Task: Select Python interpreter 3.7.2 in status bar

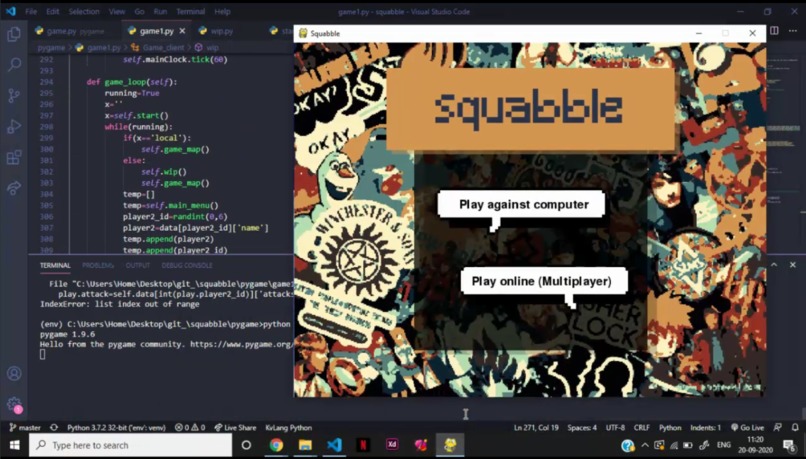Action: tap(116, 428)
